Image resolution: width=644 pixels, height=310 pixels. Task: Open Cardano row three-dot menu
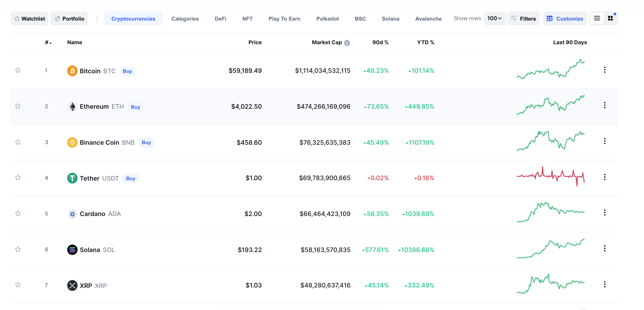coord(604,213)
